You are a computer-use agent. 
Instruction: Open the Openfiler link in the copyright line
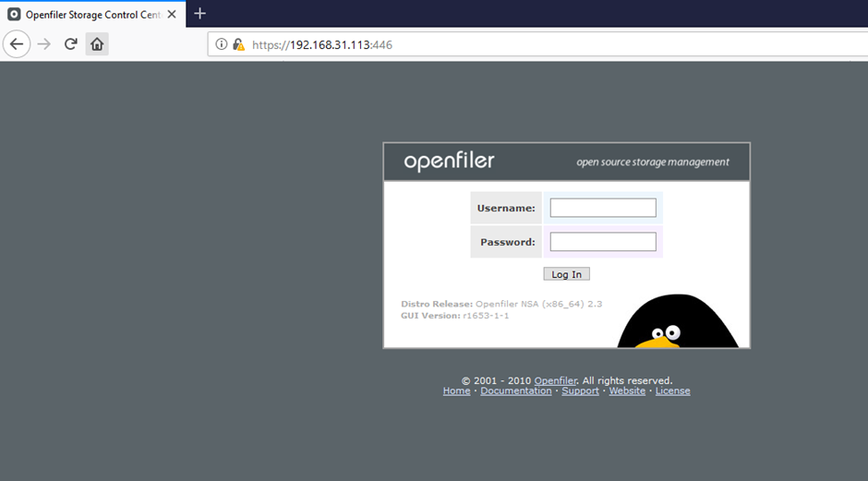[x=555, y=380]
